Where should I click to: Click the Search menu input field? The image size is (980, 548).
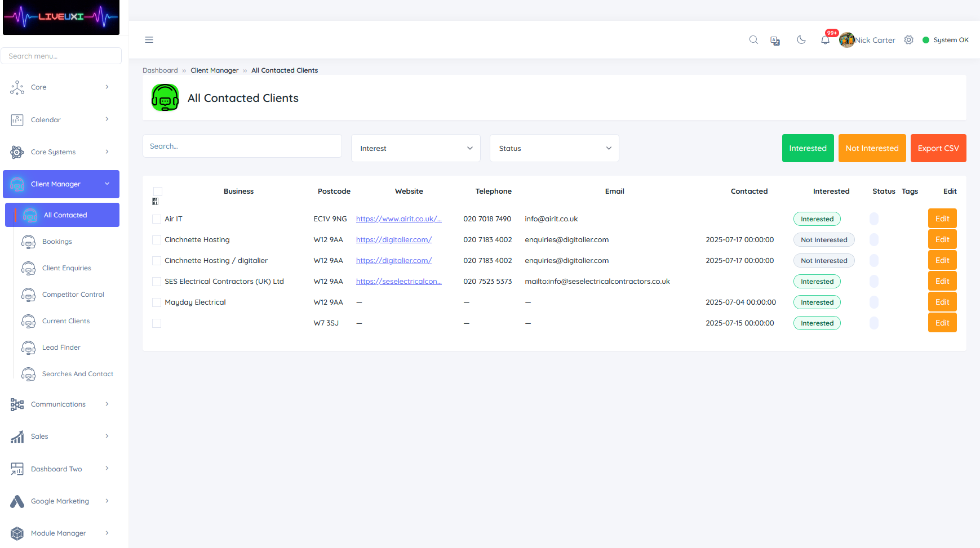(61, 56)
